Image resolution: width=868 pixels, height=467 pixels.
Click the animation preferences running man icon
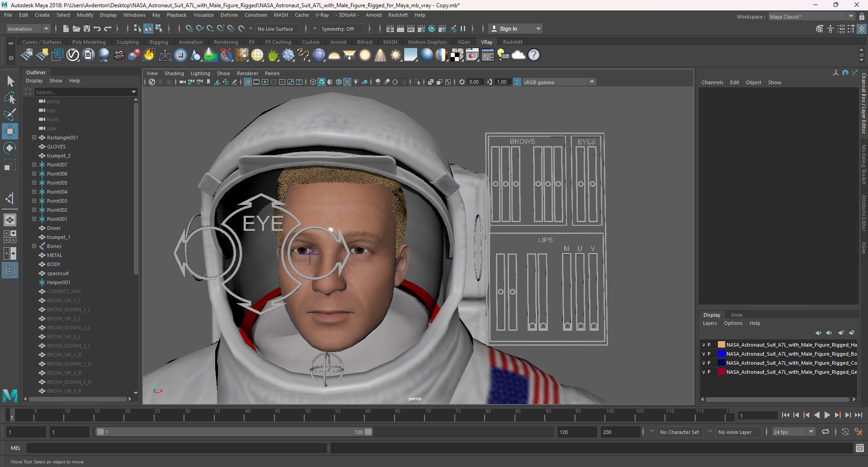click(859, 432)
